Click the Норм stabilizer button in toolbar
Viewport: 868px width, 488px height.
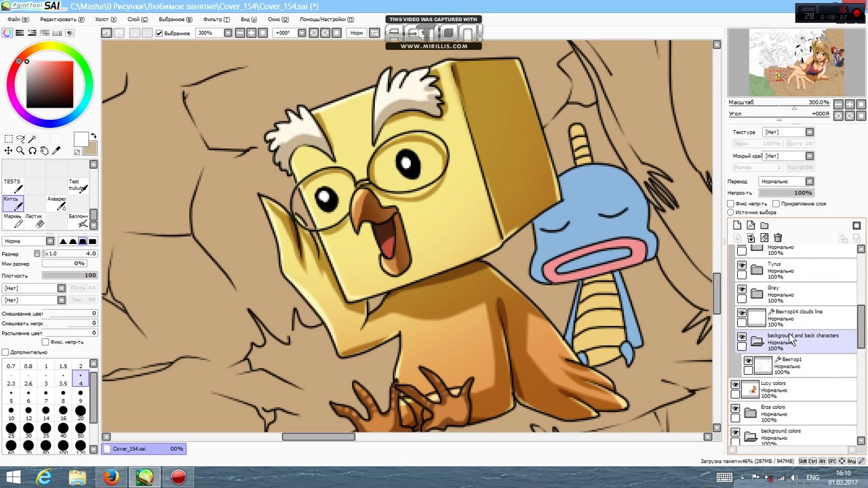coord(356,33)
